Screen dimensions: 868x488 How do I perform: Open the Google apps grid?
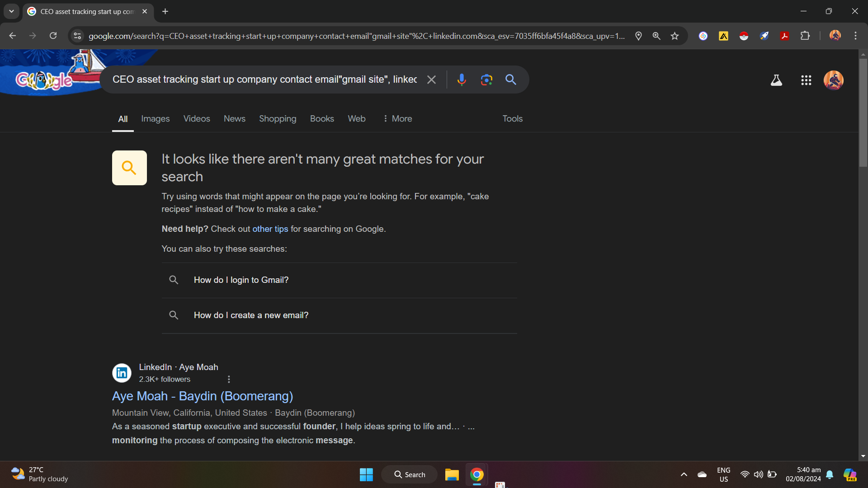[x=806, y=80]
